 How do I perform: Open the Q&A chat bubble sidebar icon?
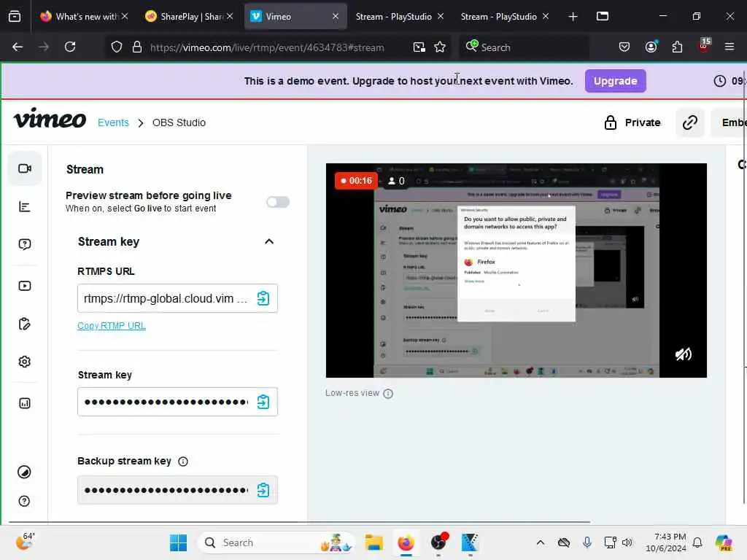click(24, 244)
